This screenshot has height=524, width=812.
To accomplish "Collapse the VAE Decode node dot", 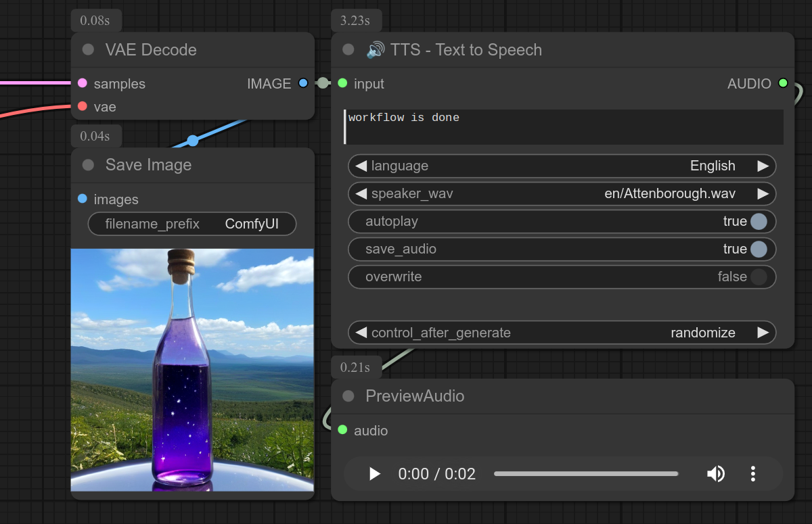I will [88, 50].
